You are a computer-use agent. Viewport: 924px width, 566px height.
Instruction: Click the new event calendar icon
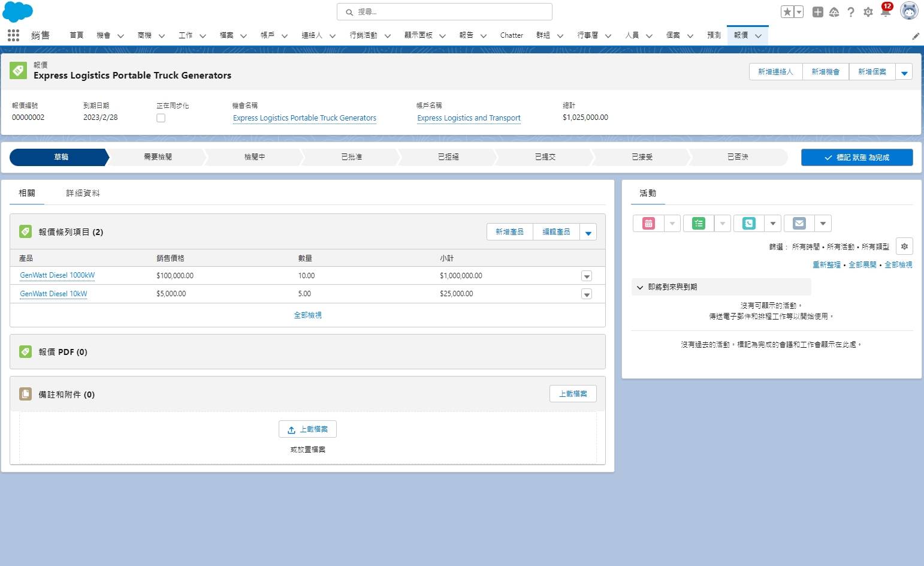tap(648, 224)
